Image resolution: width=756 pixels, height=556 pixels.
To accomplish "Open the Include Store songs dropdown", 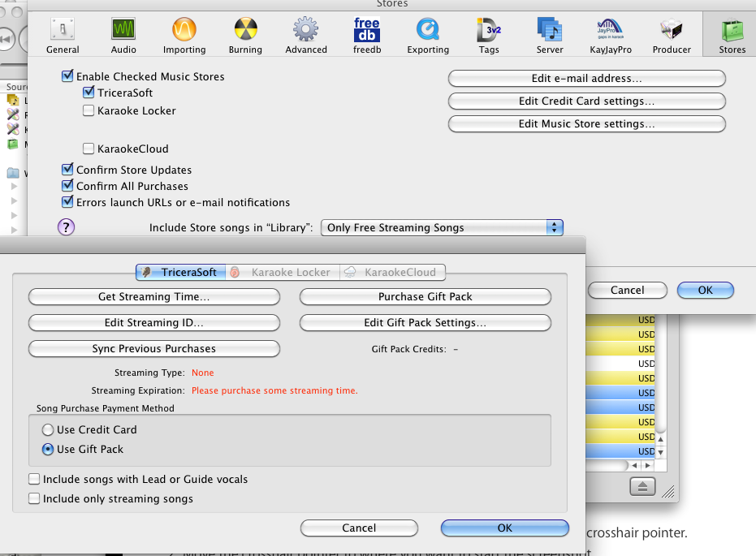I will pyautogui.click(x=442, y=227).
